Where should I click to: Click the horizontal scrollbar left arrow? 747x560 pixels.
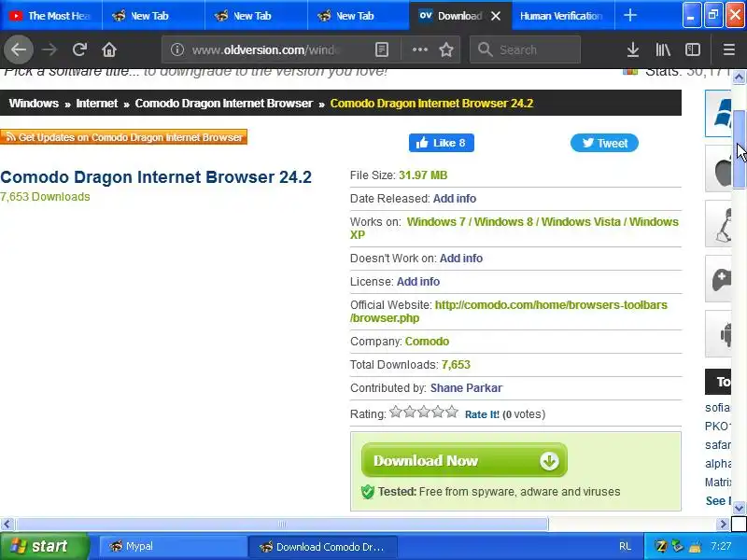point(7,525)
